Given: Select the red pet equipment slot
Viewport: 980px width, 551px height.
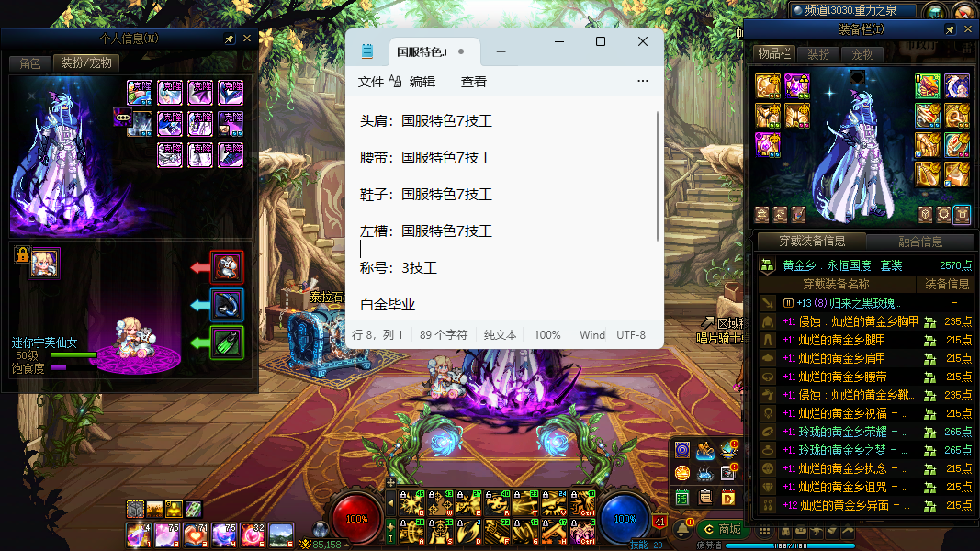Looking at the screenshot, I should pyautogui.click(x=227, y=267).
